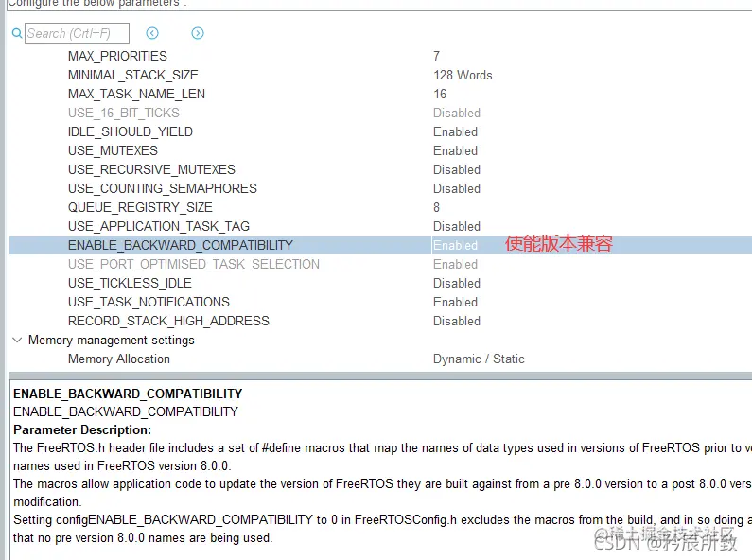
Task: Select ENABLE_BACKWARD_COMPATIBILITY parameter
Action: click(181, 245)
